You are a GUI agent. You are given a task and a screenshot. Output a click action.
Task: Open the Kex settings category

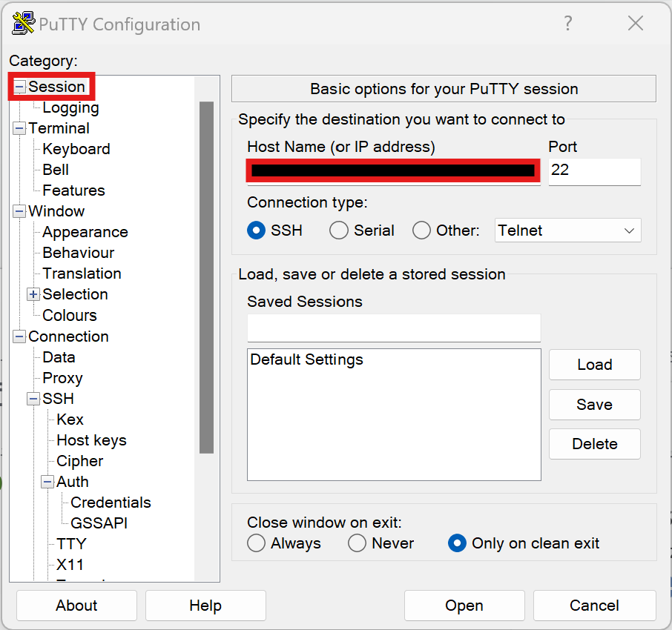(70, 420)
